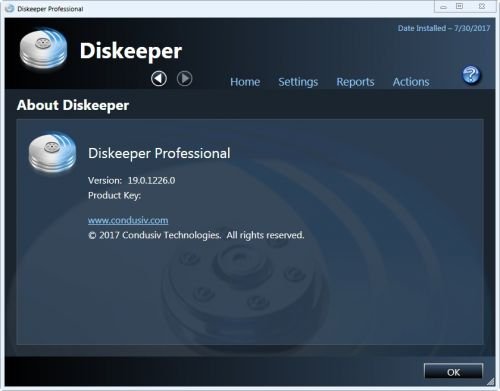
Task: Minimize the Diskeeper Professional window
Action: coord(443,7)
